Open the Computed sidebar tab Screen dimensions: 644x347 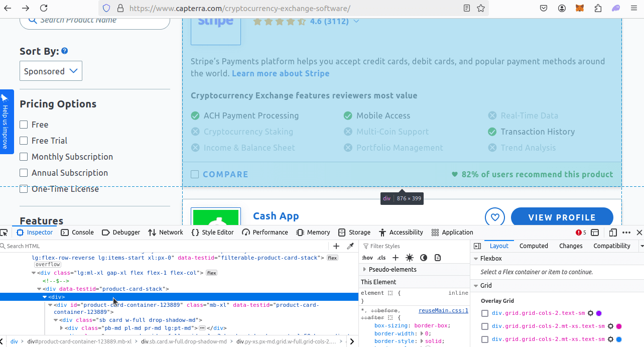[x=534, y=246]
